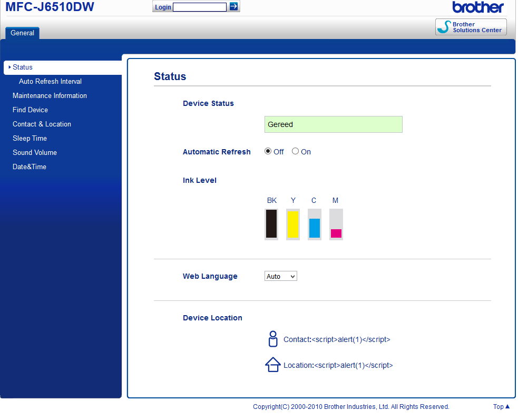
Task: Select the magenta M ink level bar
Action: (x=336, y=224)
